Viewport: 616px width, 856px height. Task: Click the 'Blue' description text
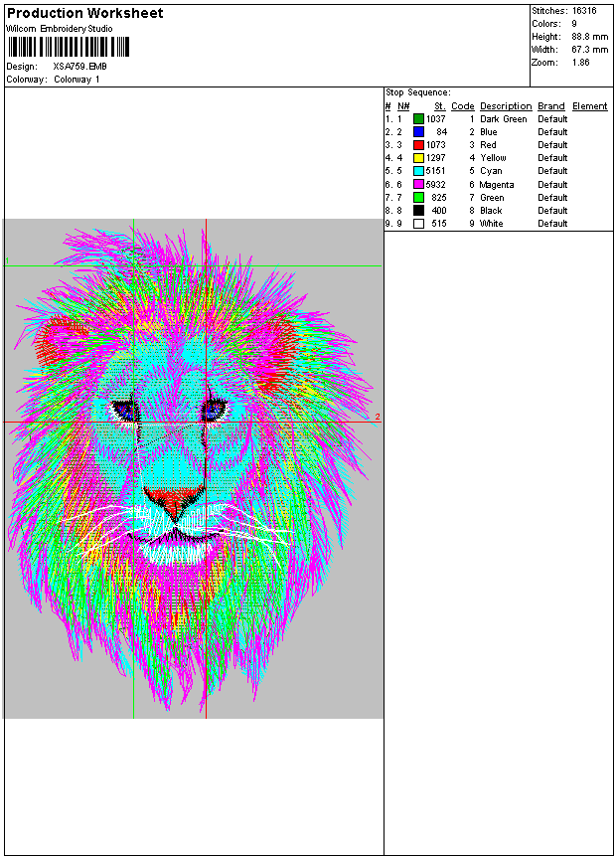(488, 132)
